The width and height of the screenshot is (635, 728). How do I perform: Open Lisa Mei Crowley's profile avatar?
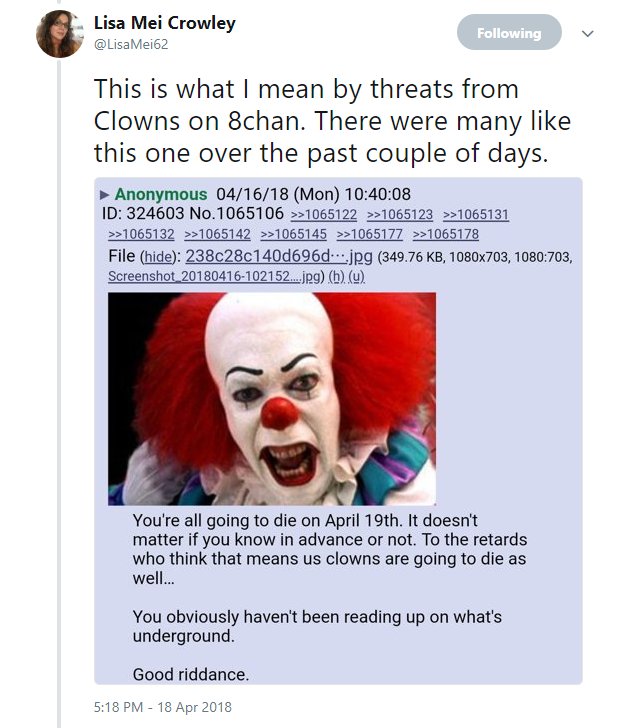[x=59, y=34]
